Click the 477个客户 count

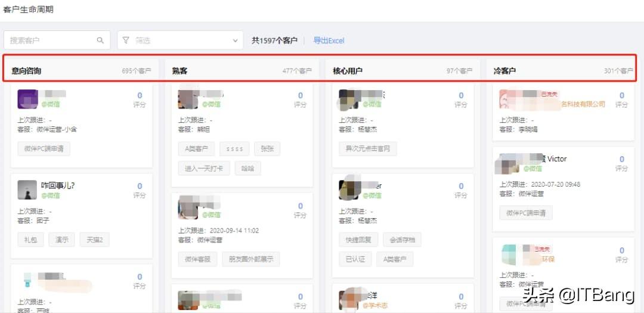[x=297, y=71]
